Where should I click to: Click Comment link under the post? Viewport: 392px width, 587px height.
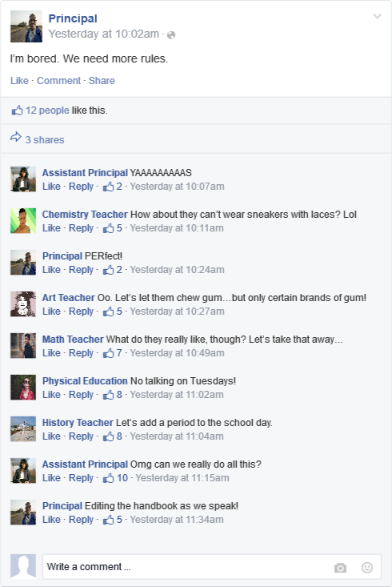(x=58, y=81)
